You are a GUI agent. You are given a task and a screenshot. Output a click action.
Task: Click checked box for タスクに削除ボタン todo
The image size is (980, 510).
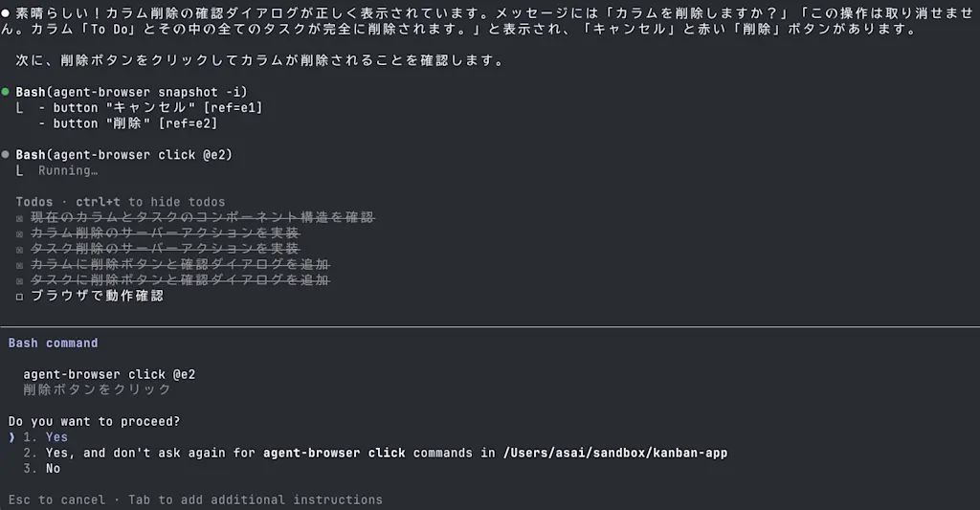coord(19,280)
